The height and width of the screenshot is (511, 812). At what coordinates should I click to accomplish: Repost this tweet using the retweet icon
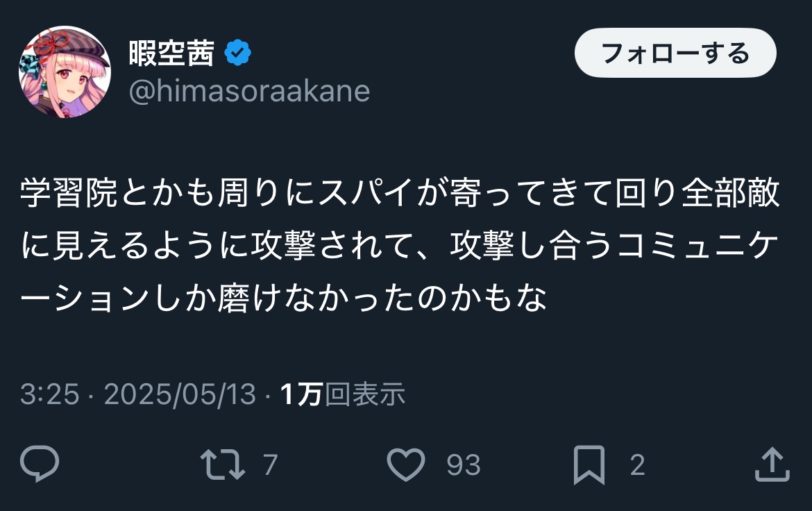222,464
